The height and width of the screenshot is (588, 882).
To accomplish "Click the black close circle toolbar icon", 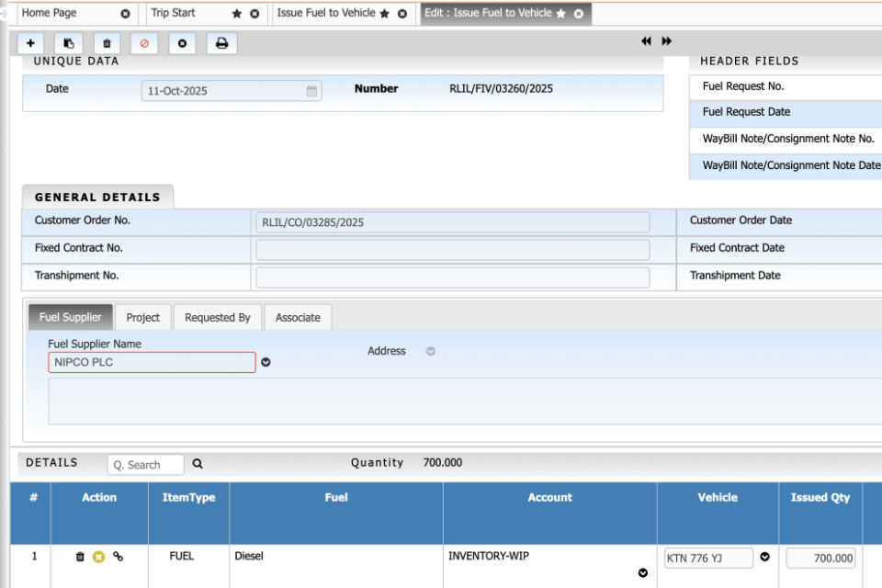I will pyautogui.click(x=182, y=43).
